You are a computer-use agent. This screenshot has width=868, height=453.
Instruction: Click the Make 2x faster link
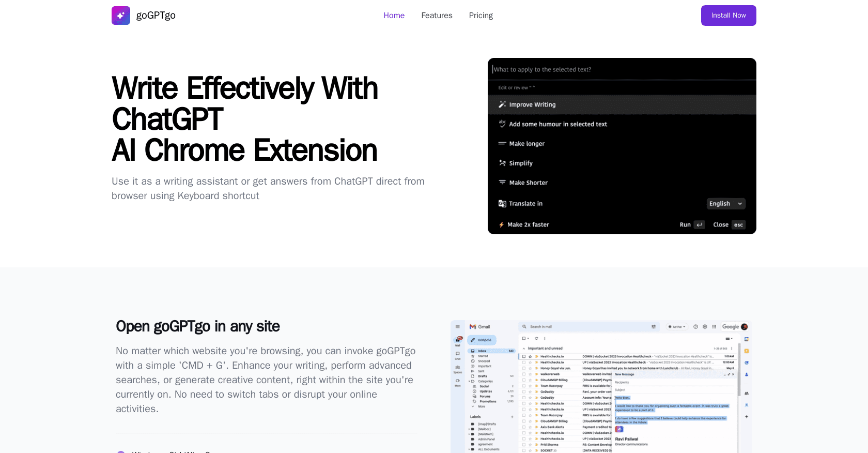pos(528,225)
